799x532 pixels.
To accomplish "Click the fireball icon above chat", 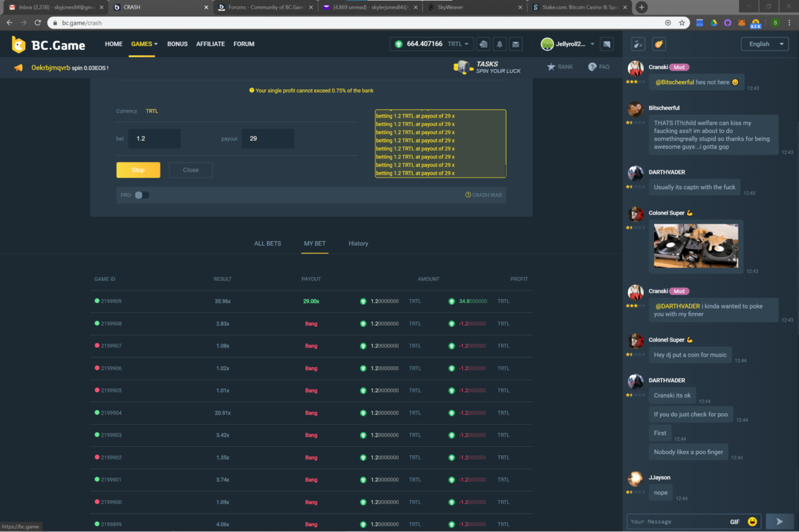I will [659, 44].
